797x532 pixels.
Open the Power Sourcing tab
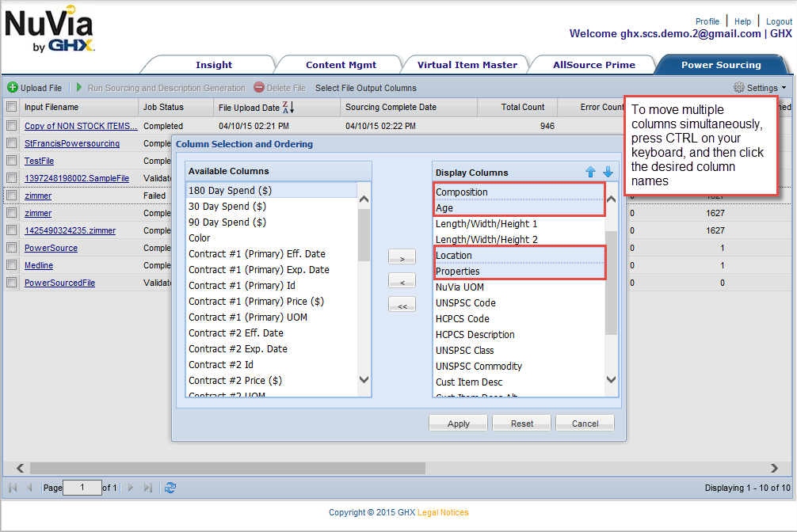pos(721,65)
